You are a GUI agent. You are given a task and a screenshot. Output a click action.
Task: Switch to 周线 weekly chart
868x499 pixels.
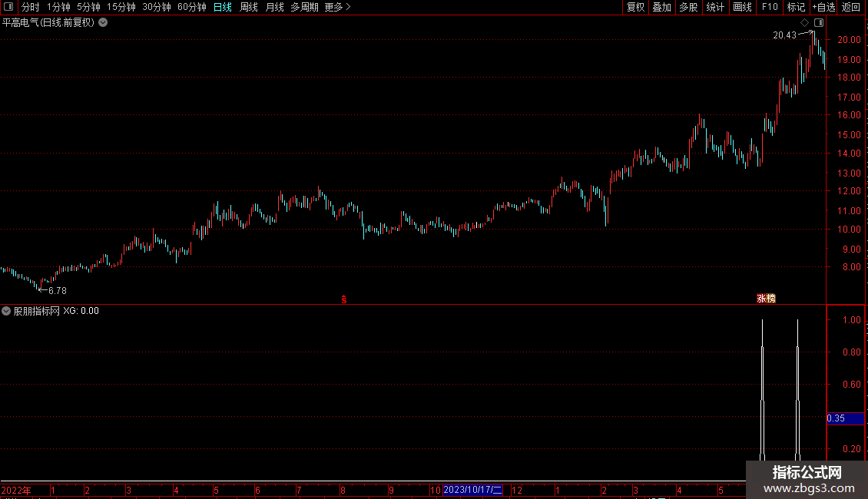click(249, 7)
